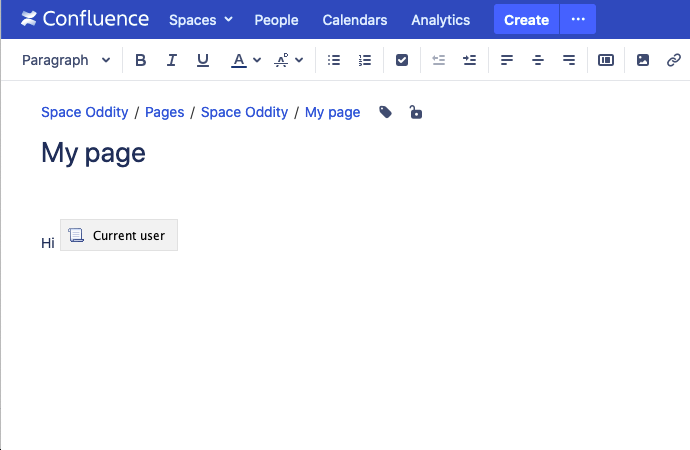Click the Hi text in the editor
Viewport: 690px width, 450px height.
[48, 243]
